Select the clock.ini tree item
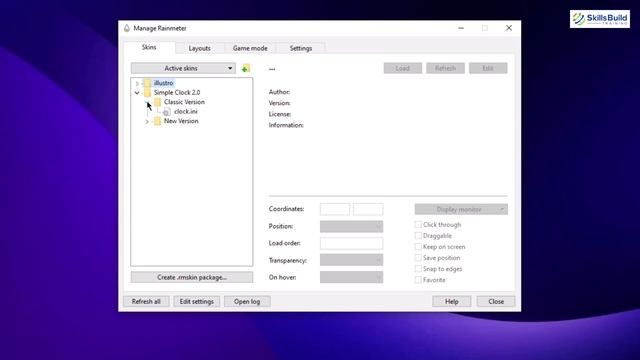 pyautogui.click(x=186, y=111)
